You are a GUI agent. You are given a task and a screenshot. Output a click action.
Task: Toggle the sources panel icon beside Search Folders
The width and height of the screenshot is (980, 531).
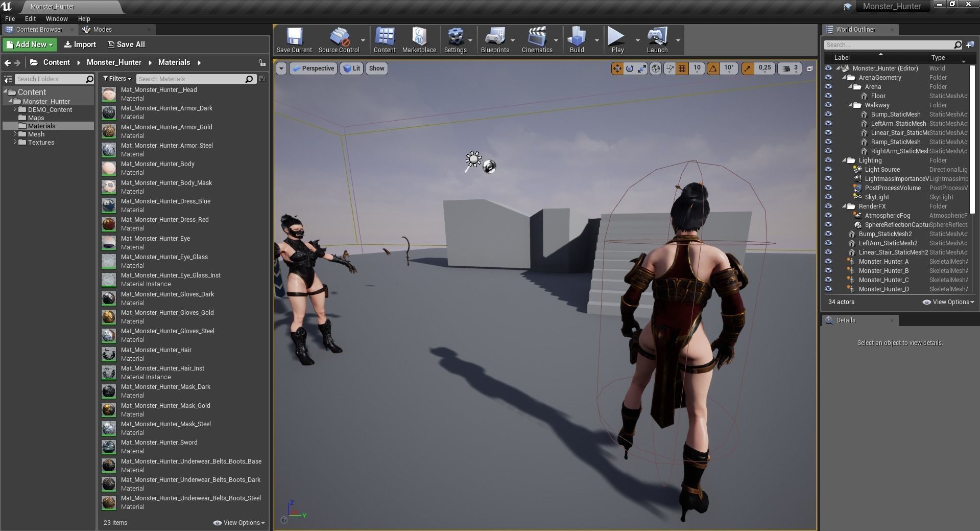click(8, 79)
